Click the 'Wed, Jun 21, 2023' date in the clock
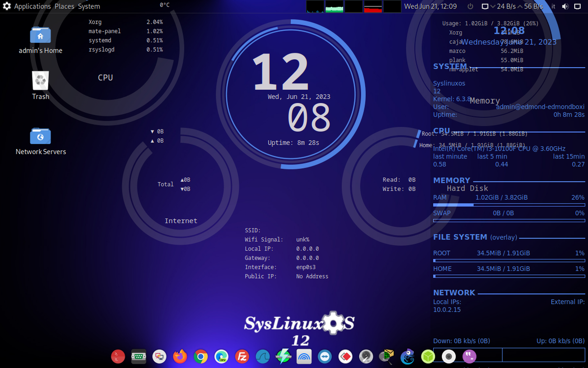The image size is (588, 368). (x=299, y=97)
